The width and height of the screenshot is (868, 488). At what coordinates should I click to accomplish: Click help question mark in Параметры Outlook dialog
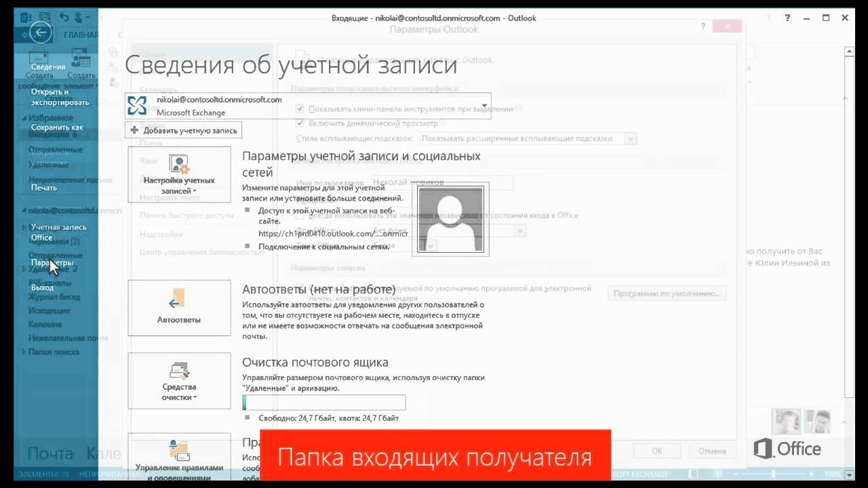pos(703,26)
